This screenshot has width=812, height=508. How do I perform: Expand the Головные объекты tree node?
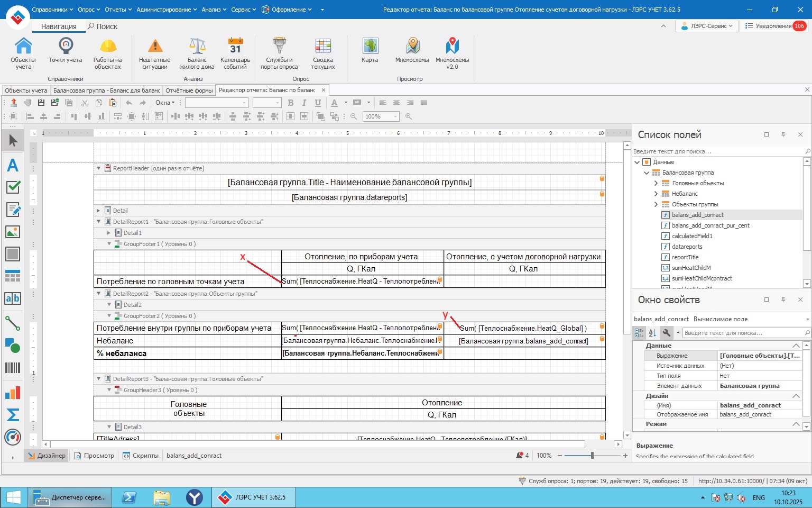[656, 183]
